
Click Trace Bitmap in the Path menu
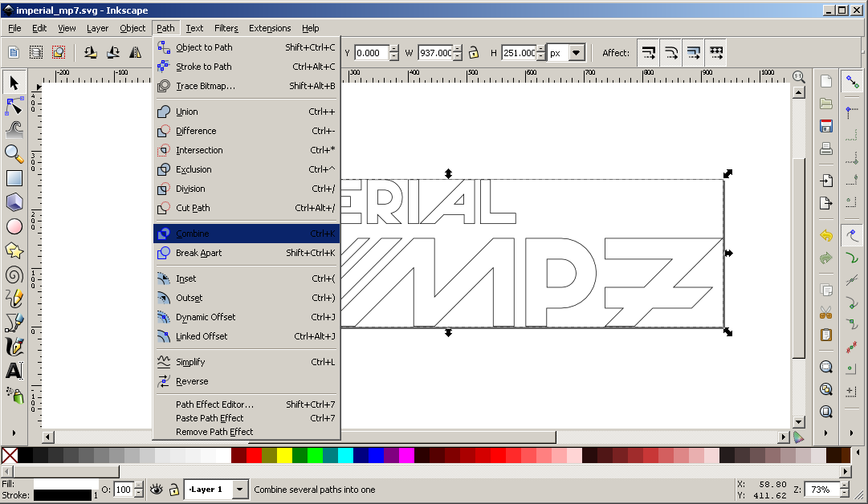click(205, 86)
